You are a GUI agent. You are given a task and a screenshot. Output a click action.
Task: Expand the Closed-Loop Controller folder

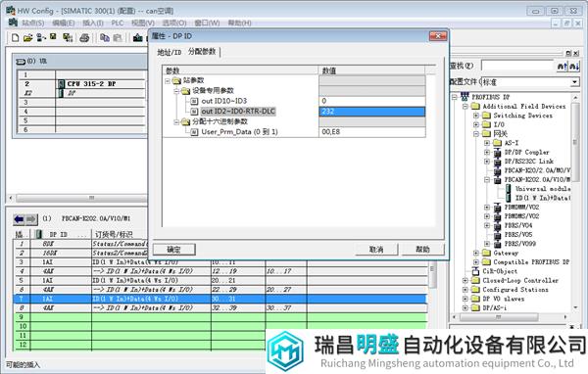point(465,280)
